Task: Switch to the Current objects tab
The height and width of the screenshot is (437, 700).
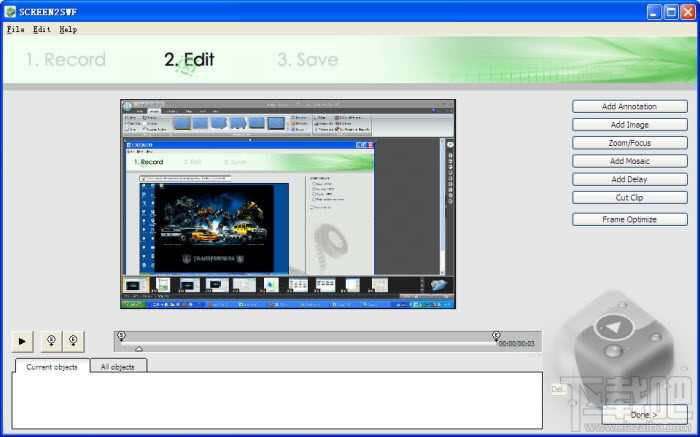Action: tap(52, 366)
